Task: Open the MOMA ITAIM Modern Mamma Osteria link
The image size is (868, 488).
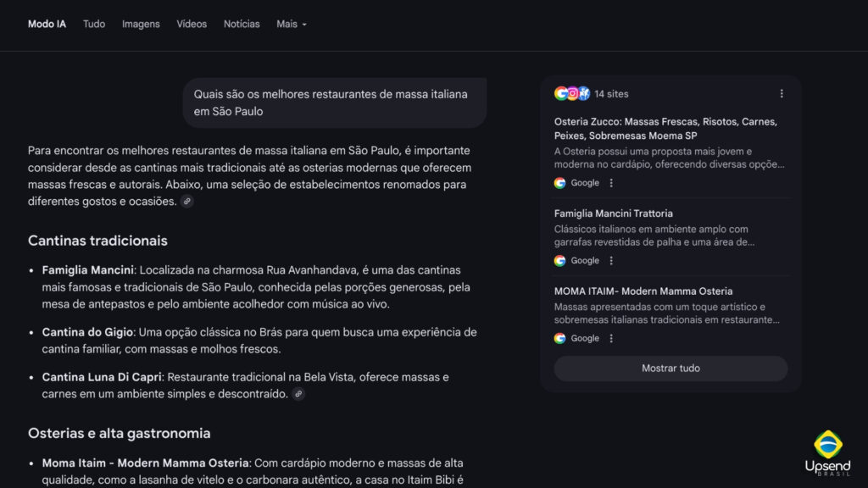Action: (643, 291)
